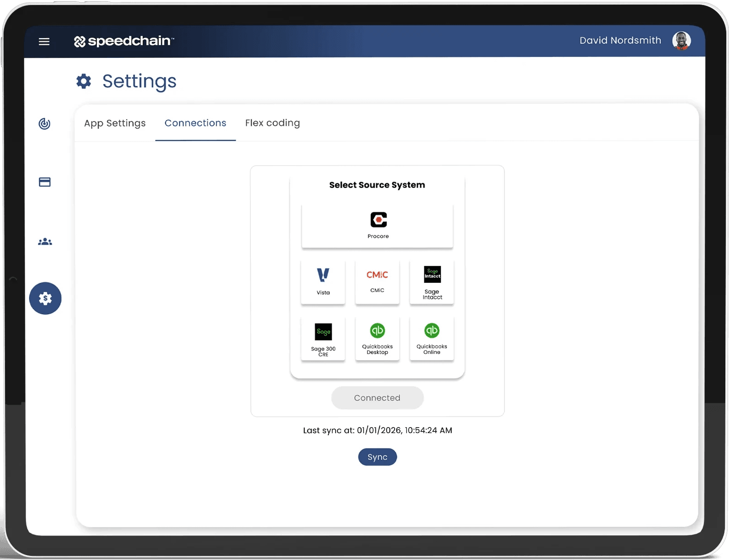The width and height of the screenshot is (729, 560).
Task: Open the hamburger menu
Action: click(44, 41)
